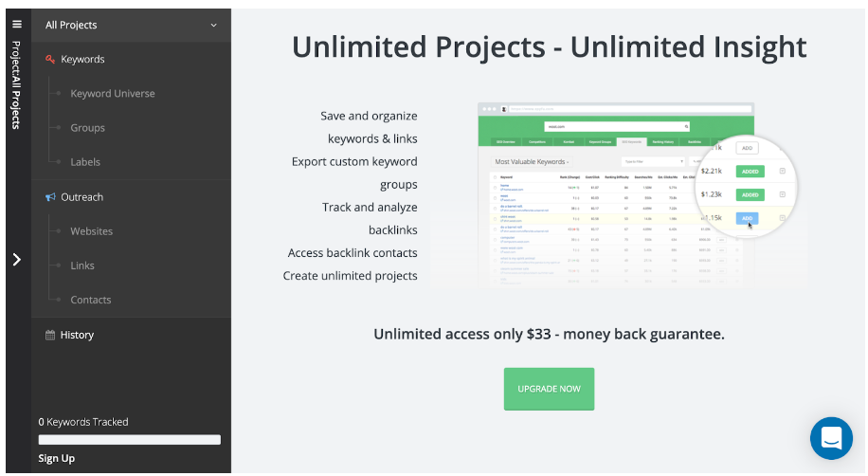Click the keywords tracked progress bar
Image resolution: width=868 pixels, height=476 pixels.
tap(129, 440)
